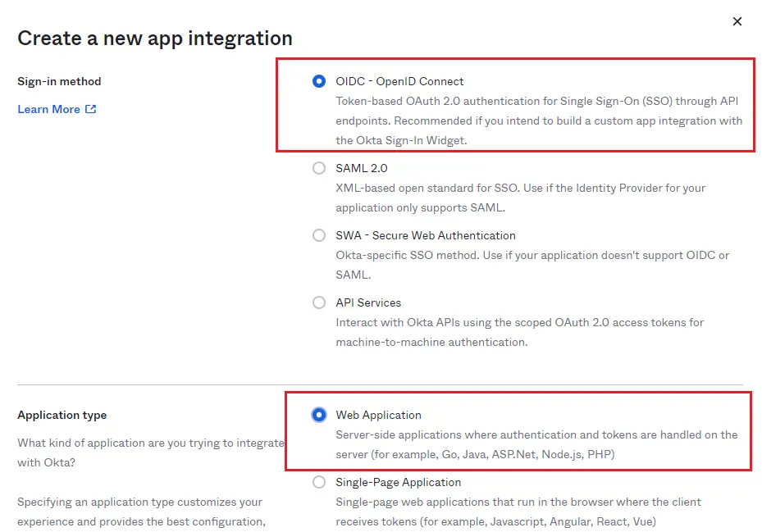Click the "Sign-in method" section heading
Viewport: 762px width, 532px height.
[x=59, y=81]
